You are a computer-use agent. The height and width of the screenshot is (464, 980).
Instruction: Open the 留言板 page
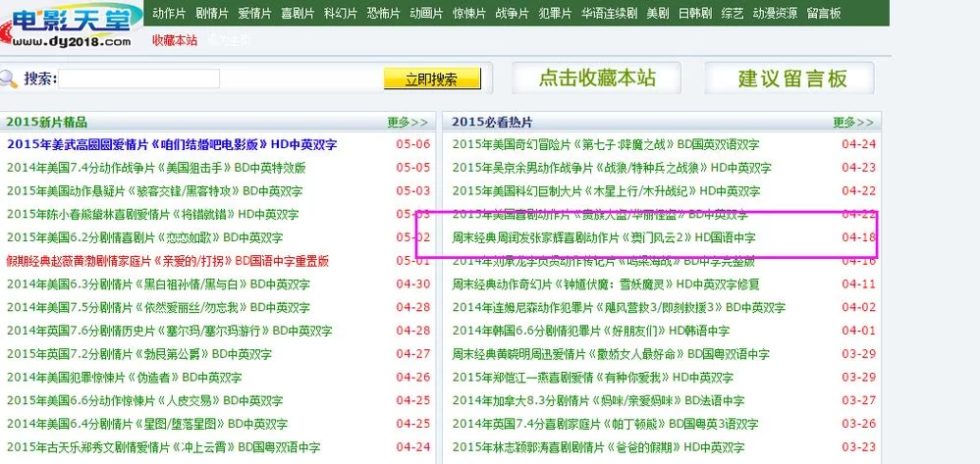[824, 13]
